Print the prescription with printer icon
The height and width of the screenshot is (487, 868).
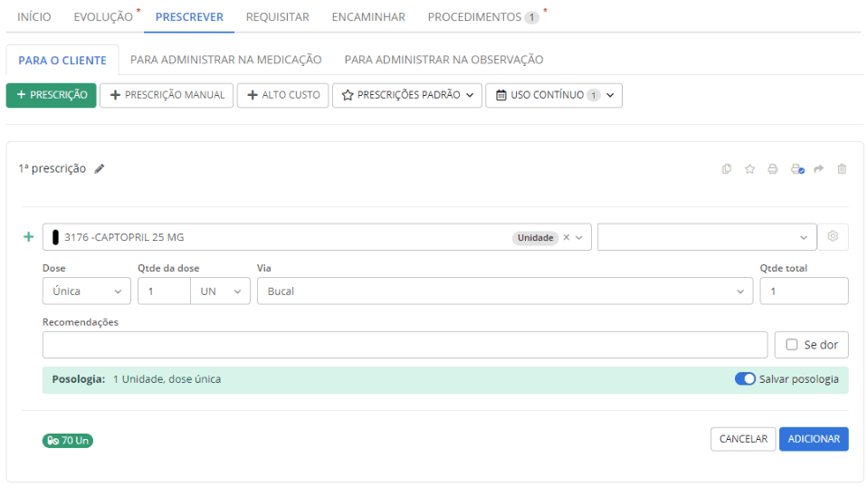773,168
